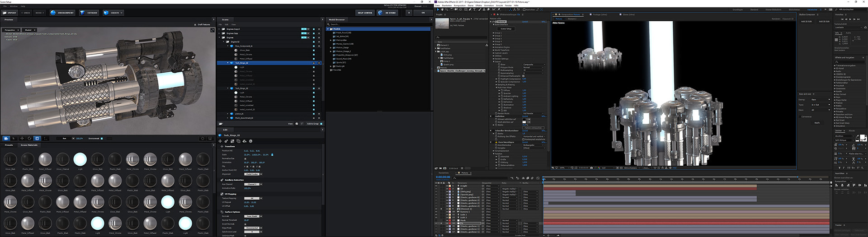Click the Help Center button
The height and width of the screenshot is (237, 868).
pos(365,13)
